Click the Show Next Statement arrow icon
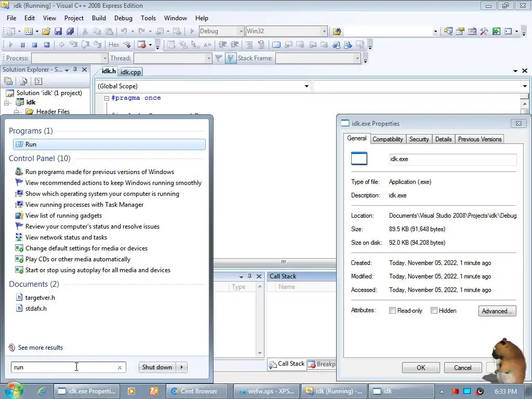Screen dimensions: 532x399 pyautogui.click(x=61, y=45)
